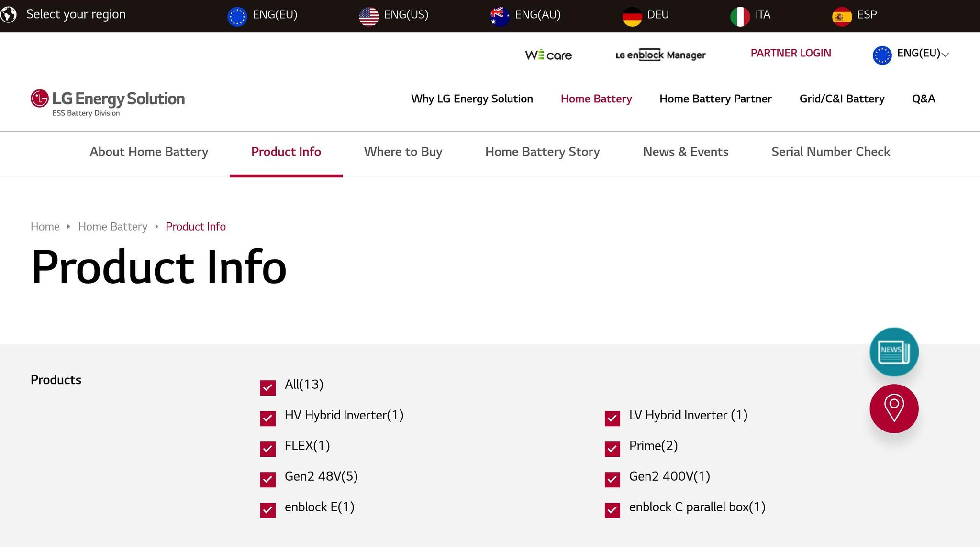Toggle the Gen2 48V(5) checkbox
The image size is (980, 551).
[268, 479]
